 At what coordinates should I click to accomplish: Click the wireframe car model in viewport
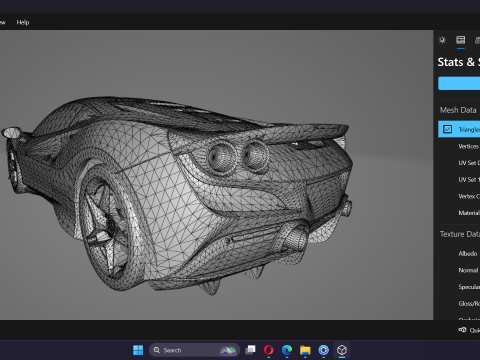(x=177, y=197)
